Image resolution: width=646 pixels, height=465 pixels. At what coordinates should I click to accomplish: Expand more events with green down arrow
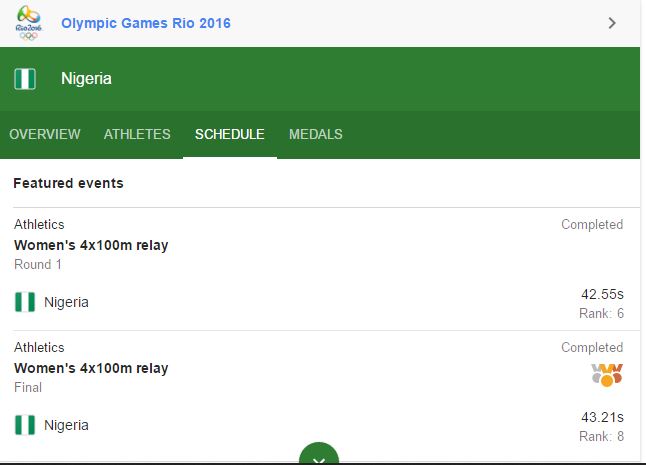[x=319, y=453]
